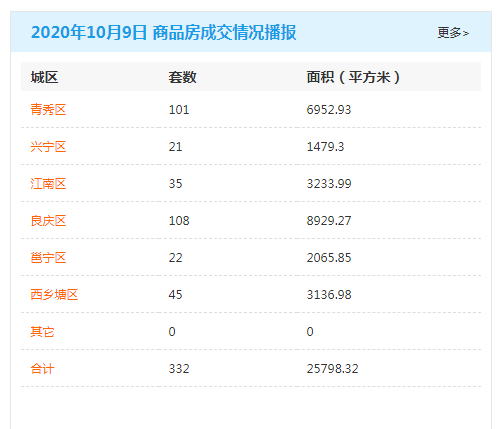Click the 3233.99 area for 江南区
The height and width of the screenshot is (429, 501).
[329, 184]
